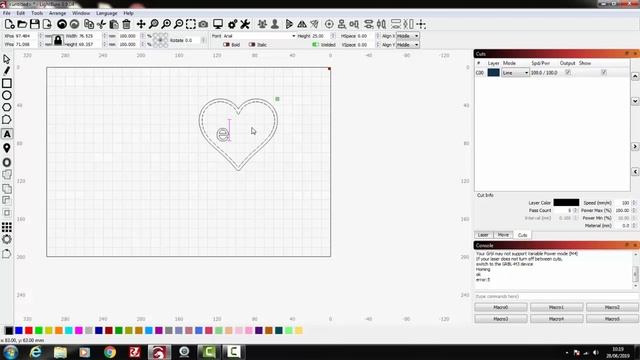Click the C00 layer color swatch
This screenshot has width=640, height=360.
(493, 73)
